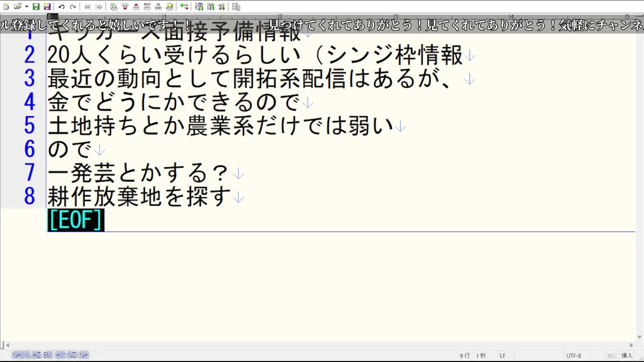Choose Save As purple floppy icon
Image resolution: width=644 pixels, height=362 pixels.
pyautogui.click(x=47, y=7)
